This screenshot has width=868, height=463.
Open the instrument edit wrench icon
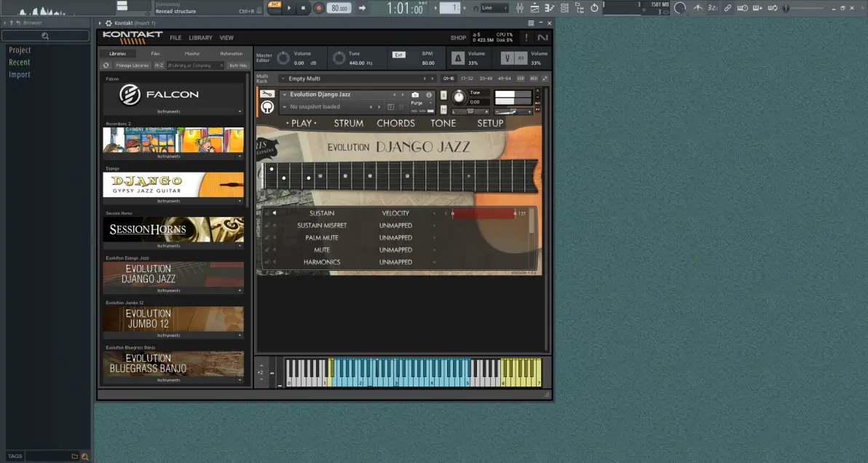267,94
